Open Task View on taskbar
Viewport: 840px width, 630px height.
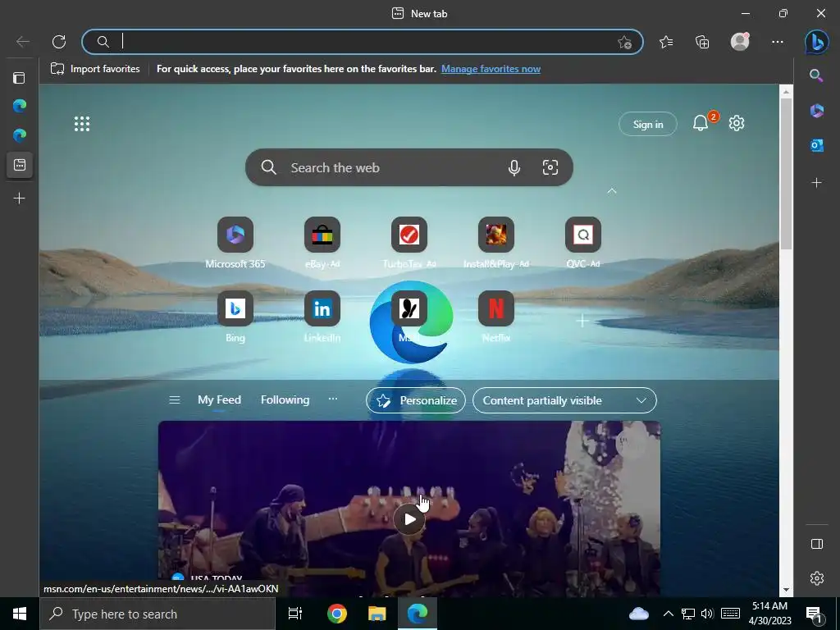(295, 614)
